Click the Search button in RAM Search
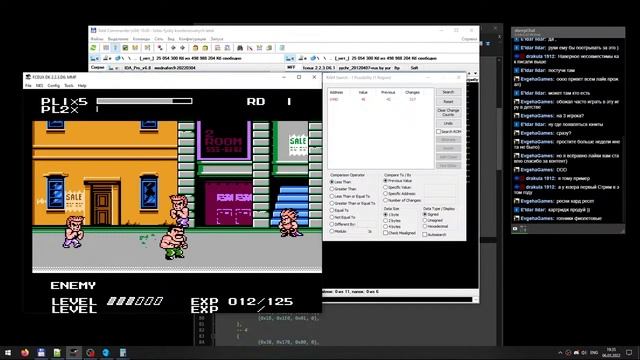 tap(448, 92)
